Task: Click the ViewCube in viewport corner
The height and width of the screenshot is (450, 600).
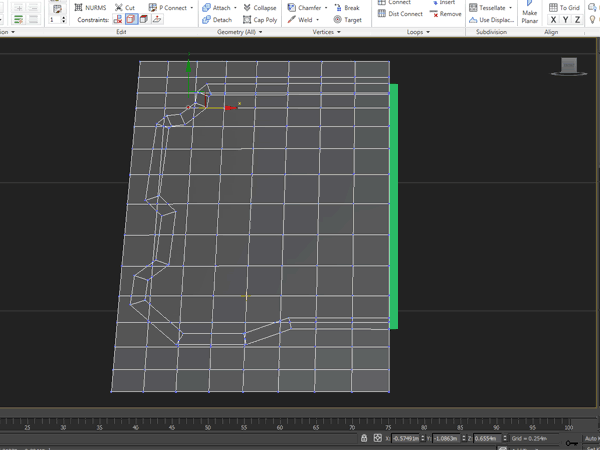Action: click(x=569, y=67)
